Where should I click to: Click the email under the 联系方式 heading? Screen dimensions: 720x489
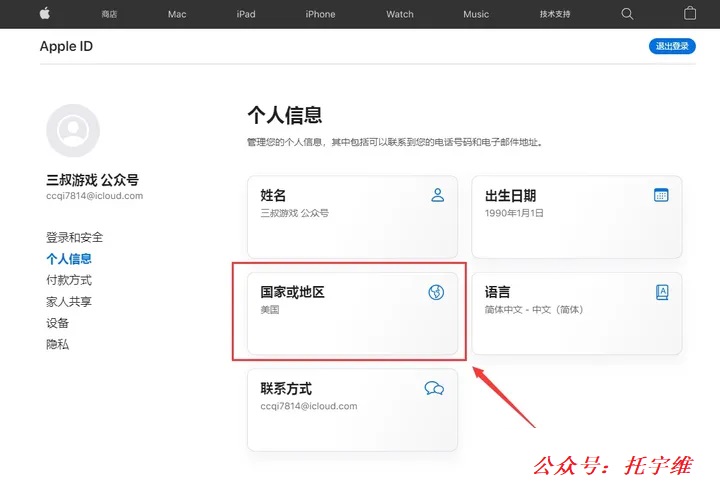tap(309, 406)
